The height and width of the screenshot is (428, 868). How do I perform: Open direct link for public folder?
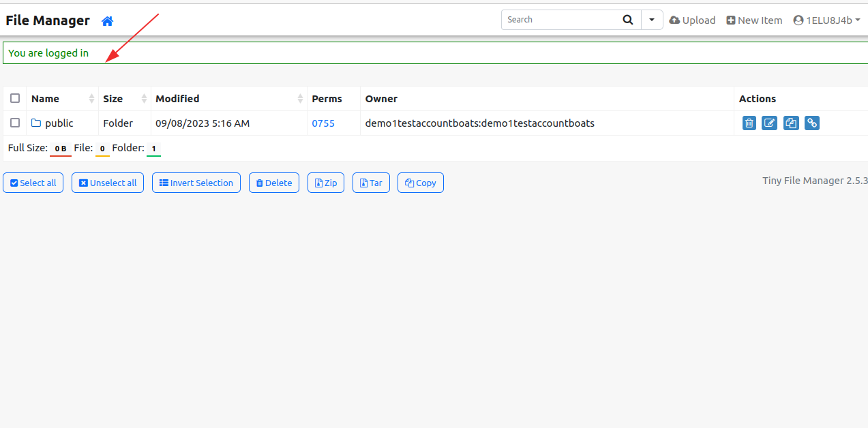(812, 123)
